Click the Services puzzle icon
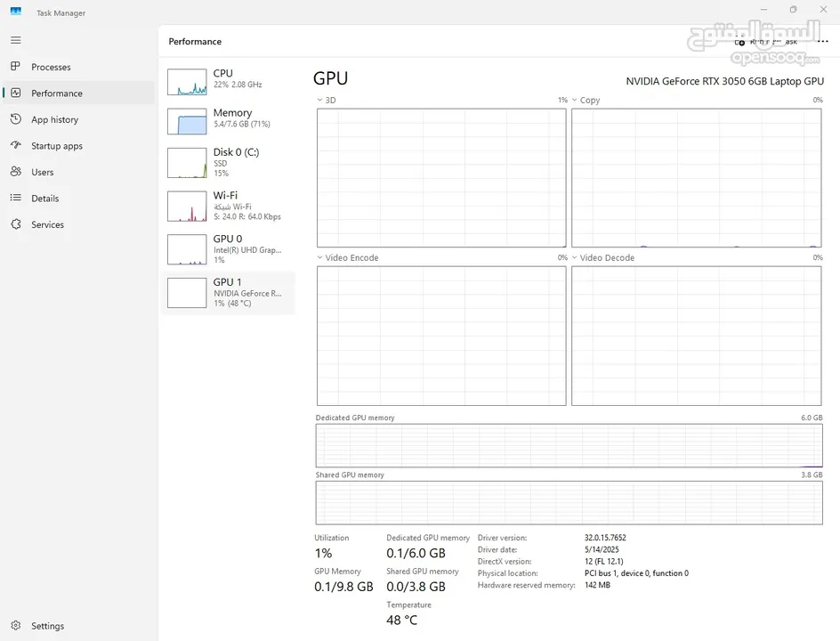 pyautogui.click(x=16, y=224)
